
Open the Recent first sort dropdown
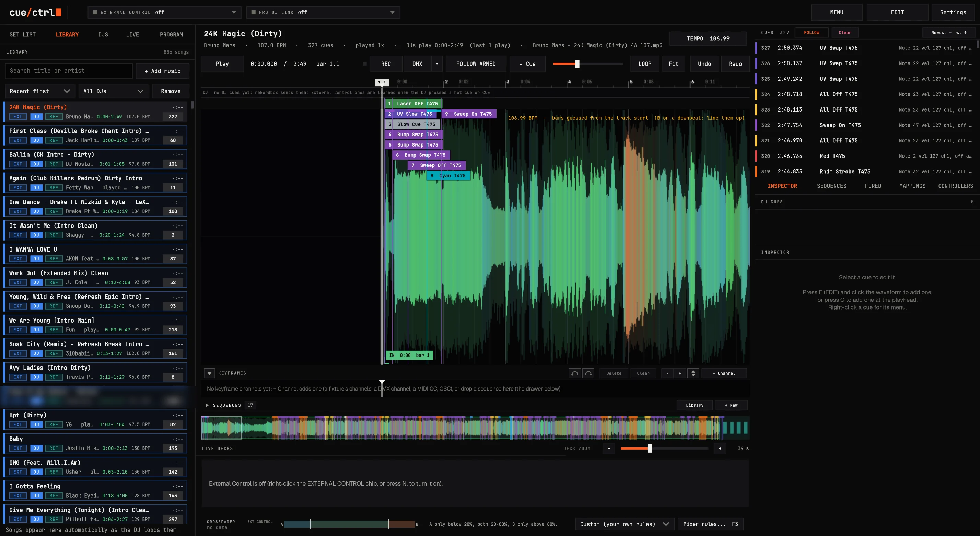click(x=40, y=91)
